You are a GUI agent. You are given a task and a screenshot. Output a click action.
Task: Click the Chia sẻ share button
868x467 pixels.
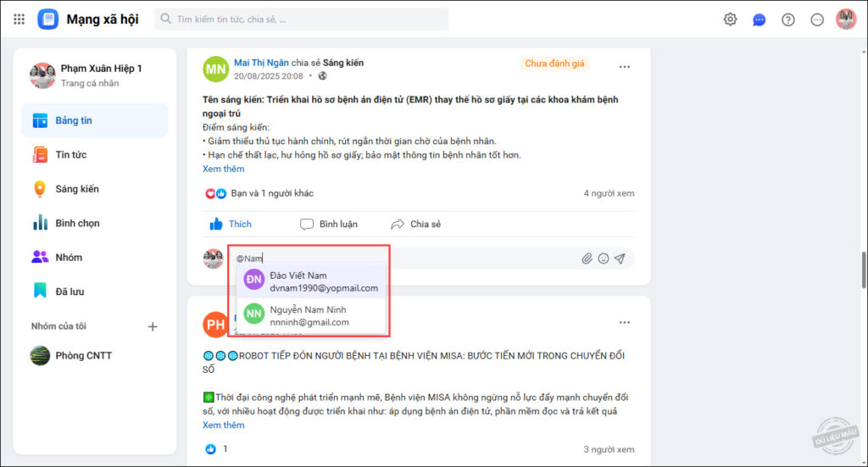coord(415,224)
